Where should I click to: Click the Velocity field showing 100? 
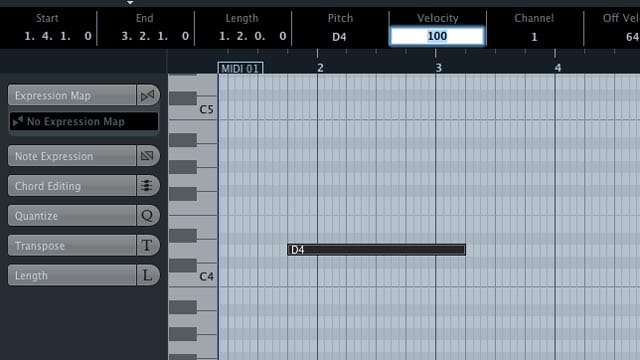(x=437, y=36)
